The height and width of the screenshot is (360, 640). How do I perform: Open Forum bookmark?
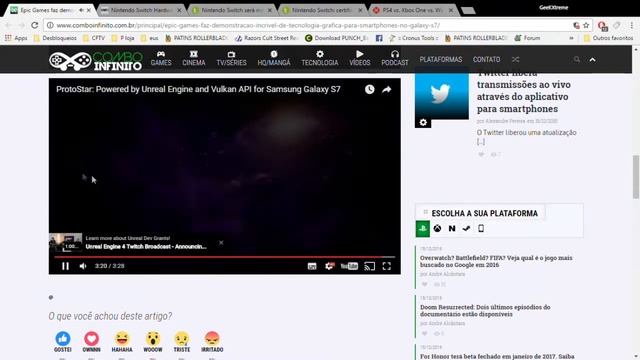(527, 38)
